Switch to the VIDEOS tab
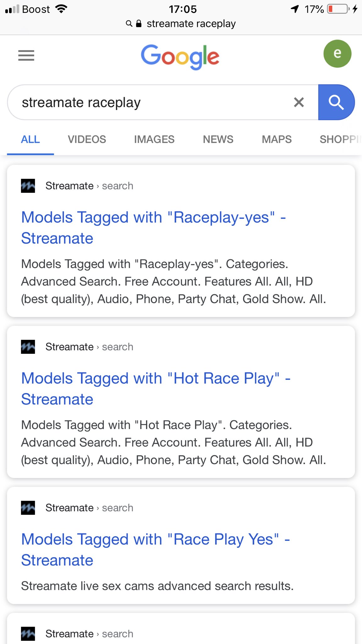The height and width of the screenshot is (644, 362). click(x=87, y=139)
